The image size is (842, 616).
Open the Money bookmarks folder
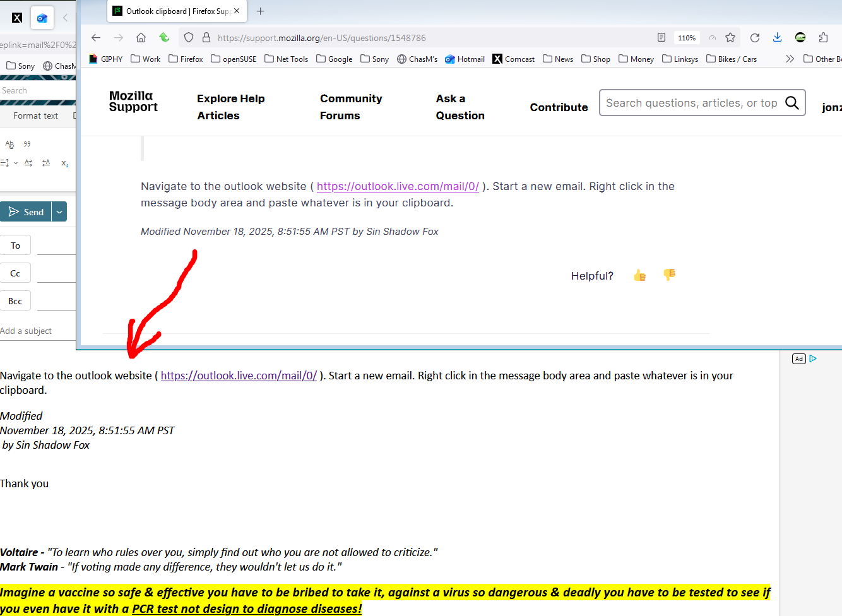coord(636,59)
